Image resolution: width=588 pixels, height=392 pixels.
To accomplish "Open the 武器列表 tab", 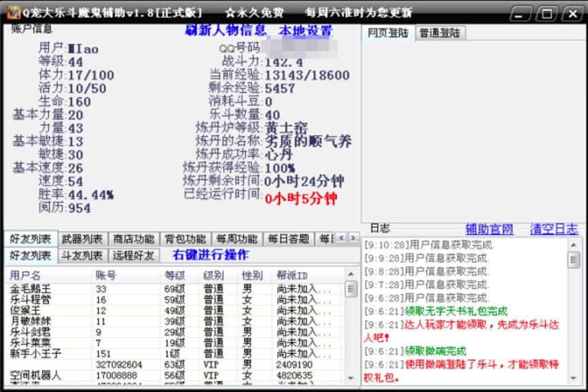I will coord(82,238).
